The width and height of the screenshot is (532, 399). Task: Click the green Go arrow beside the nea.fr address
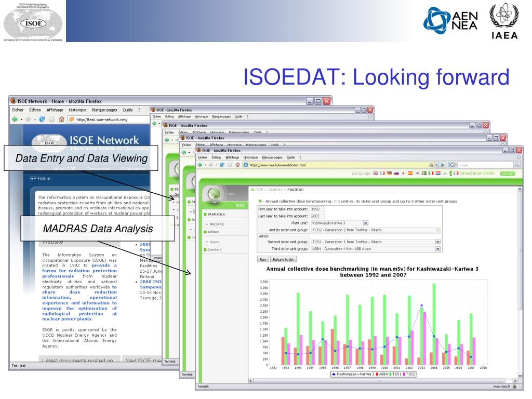[443, 165]
